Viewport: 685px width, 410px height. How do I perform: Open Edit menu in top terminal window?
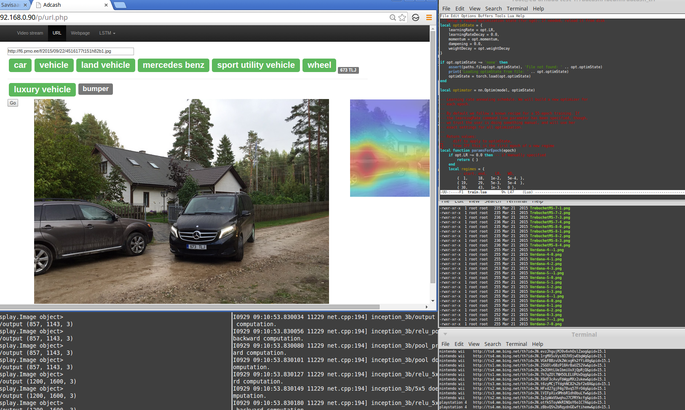460,8
